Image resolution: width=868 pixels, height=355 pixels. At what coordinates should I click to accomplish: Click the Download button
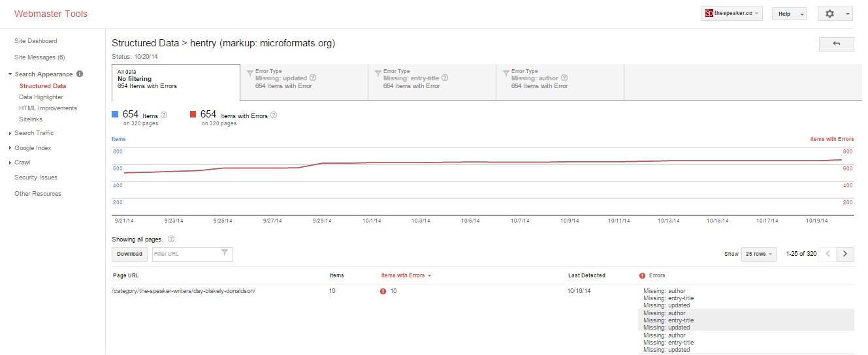(129, 254)
